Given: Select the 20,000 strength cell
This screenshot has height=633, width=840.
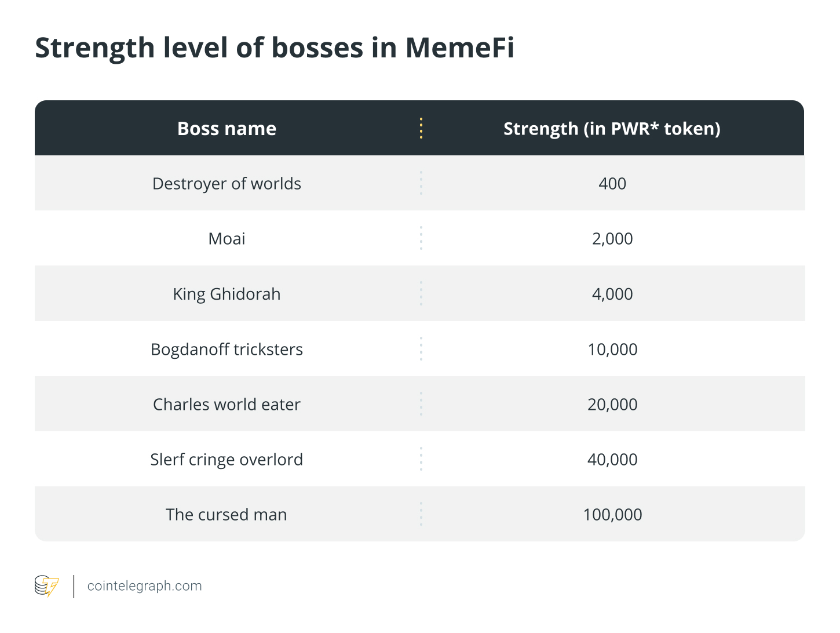Looking at the screenshot, I should pos(612,405).
